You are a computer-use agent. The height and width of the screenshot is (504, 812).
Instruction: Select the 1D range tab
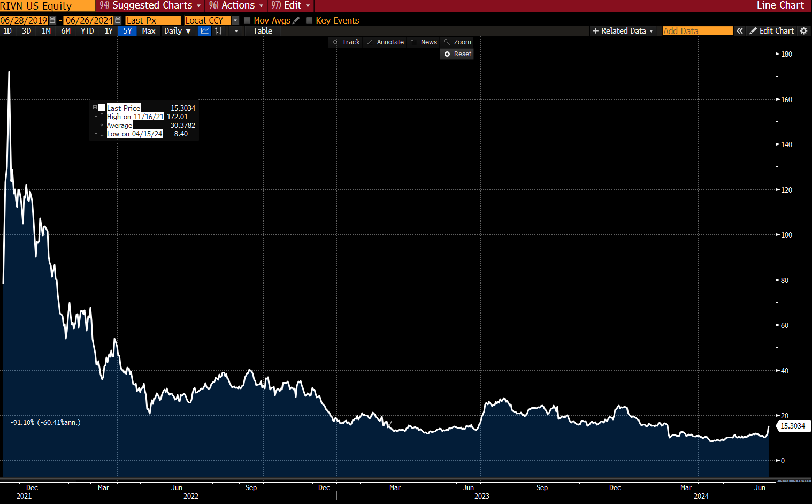click(x=7, y=31)
